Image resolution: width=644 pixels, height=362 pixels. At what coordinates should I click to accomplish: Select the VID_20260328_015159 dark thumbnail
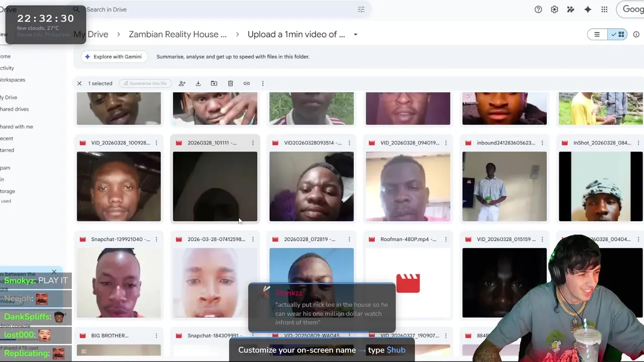click(x=505, y=283)
